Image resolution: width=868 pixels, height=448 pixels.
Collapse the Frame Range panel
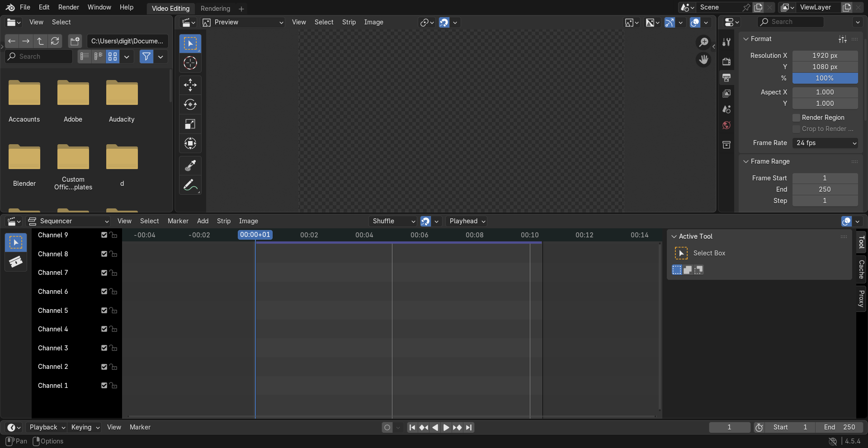[746, 161]
